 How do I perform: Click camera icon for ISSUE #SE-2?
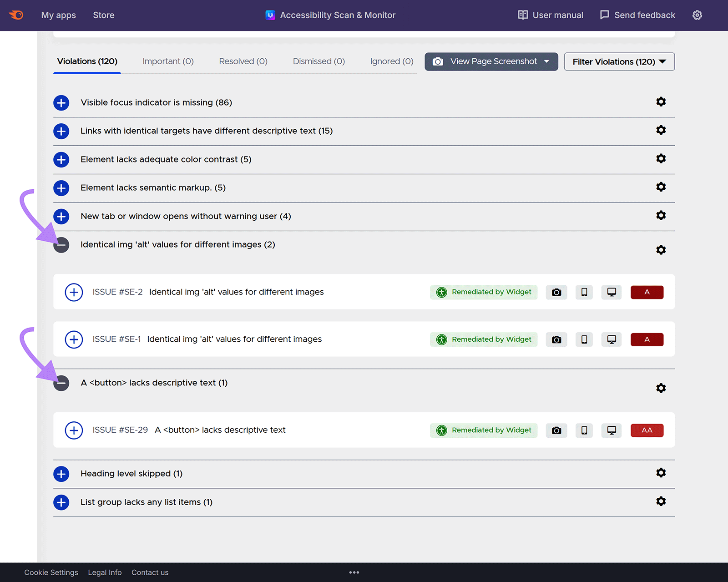(x=556, y=292)
